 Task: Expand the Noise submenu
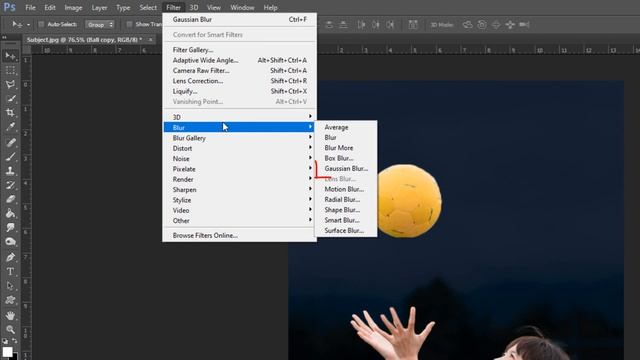coord(240,158)
